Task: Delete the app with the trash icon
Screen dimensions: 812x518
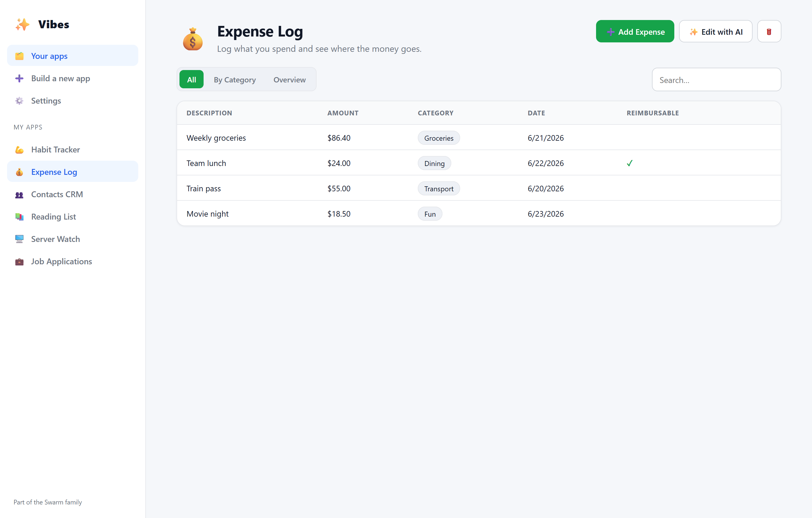Action: 769,31
